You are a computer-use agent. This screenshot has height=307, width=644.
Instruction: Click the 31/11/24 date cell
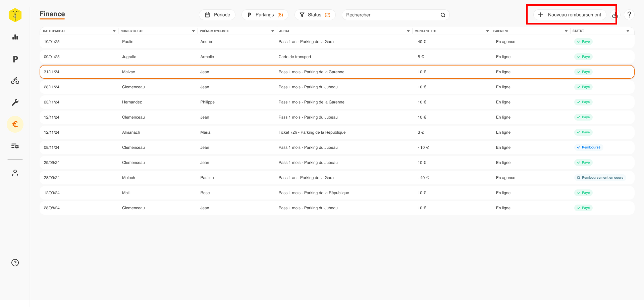coord(52,72)
